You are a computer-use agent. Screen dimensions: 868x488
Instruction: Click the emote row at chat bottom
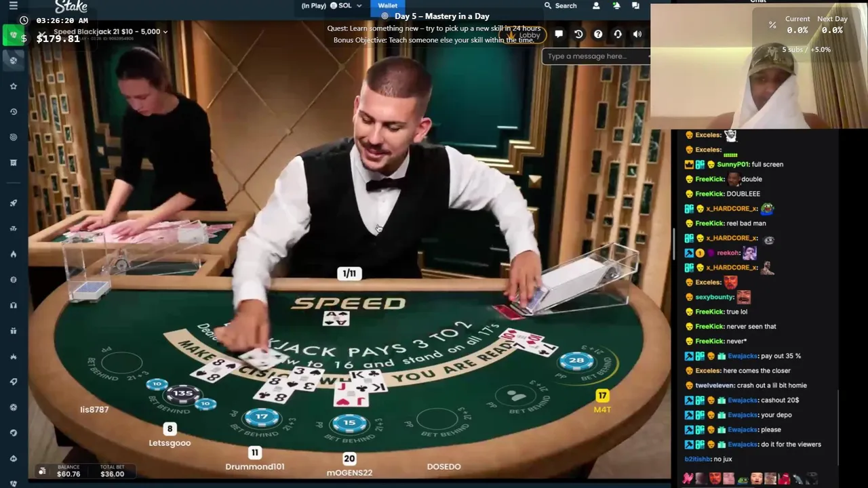coord(750,479)
